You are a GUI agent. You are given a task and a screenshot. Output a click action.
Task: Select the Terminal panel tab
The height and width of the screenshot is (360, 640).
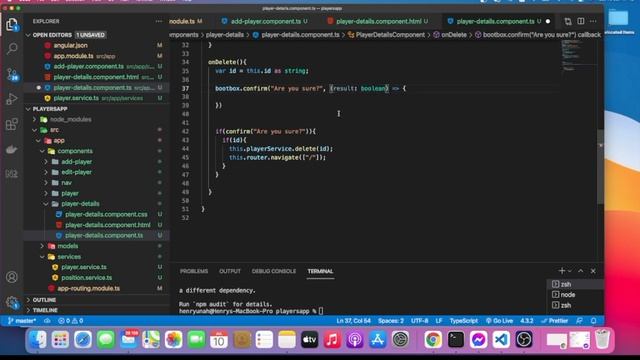pos(320,271)
